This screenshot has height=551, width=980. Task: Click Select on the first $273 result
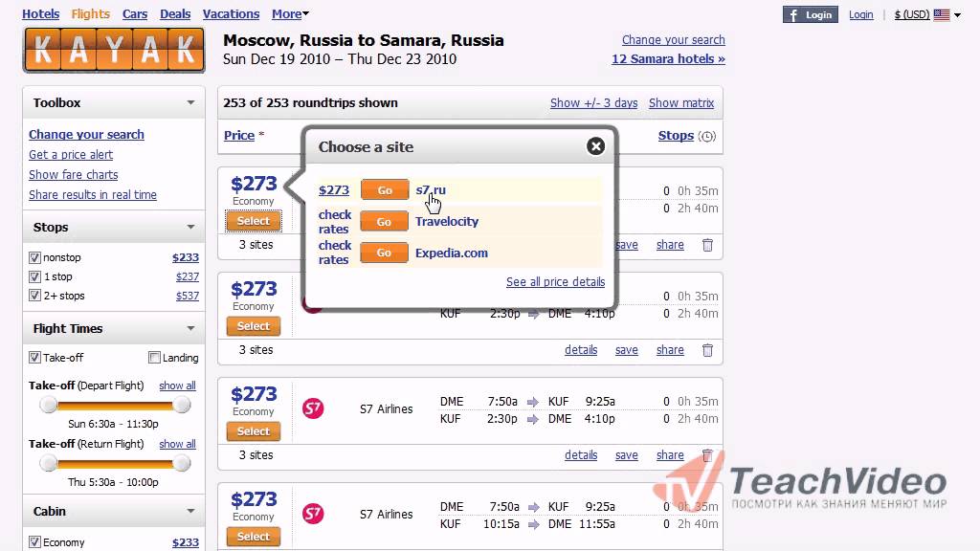[253, 221]
